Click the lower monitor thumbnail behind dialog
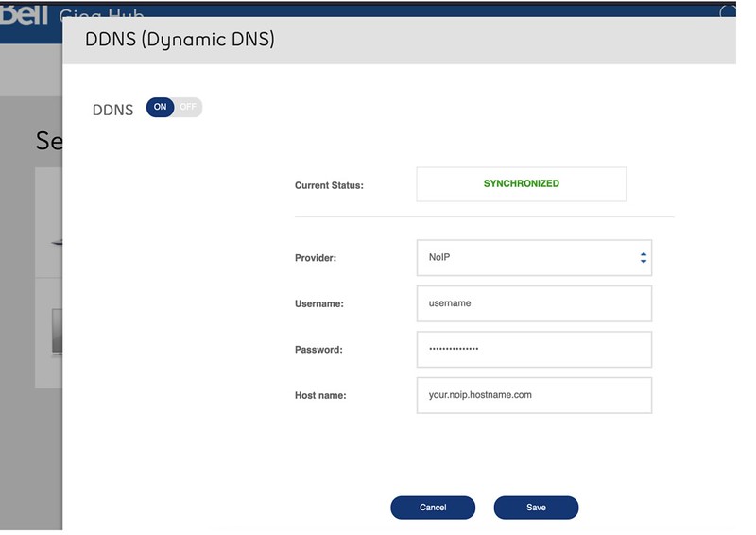This screenshot has width=756, height=535. tap(48, 333)
